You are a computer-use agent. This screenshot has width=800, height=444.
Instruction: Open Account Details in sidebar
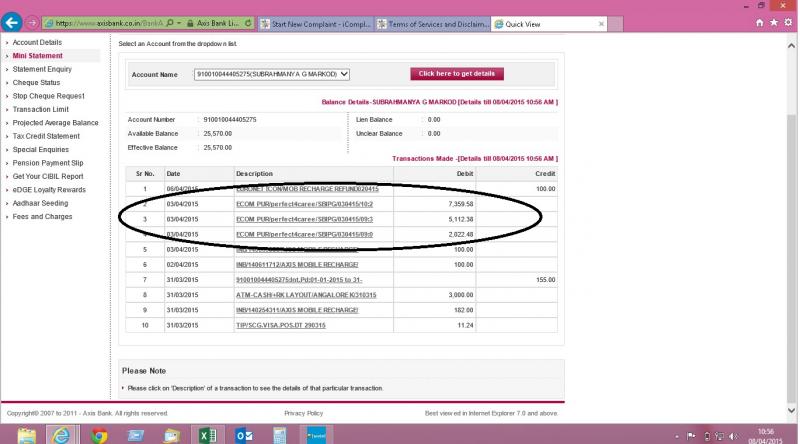(37, 42)
